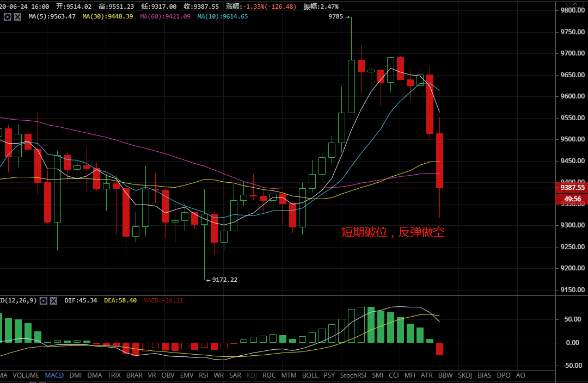Switch to the SAR indicator
Screen dimensions: 588x383
pos(235,375)
